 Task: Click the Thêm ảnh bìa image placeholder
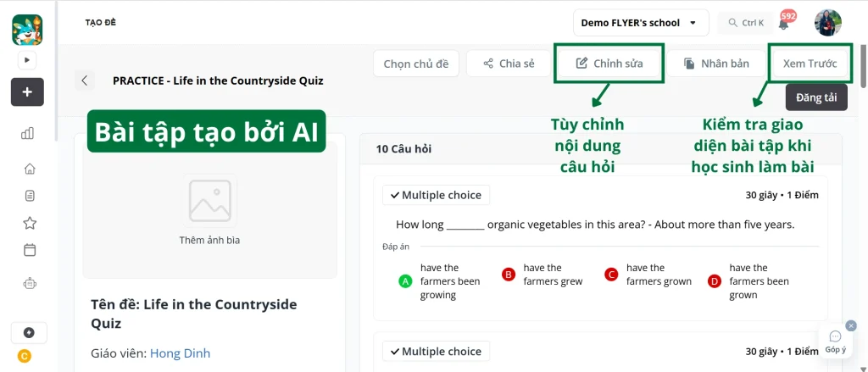coord(210,210)
